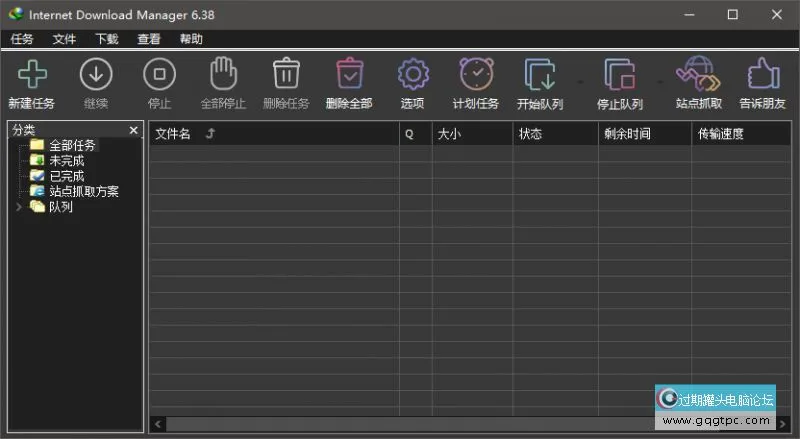The width and height of the screenshot is (800, 439).
Task: Click the 删除全部 (Delete All) icon
Action: pyautogui.click(x=349, y=75)
